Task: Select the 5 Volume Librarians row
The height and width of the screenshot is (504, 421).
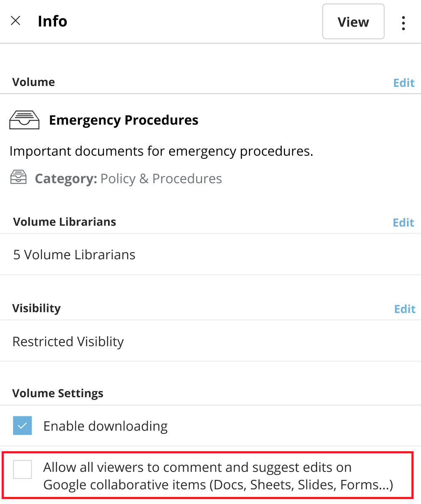Action: 210,254
